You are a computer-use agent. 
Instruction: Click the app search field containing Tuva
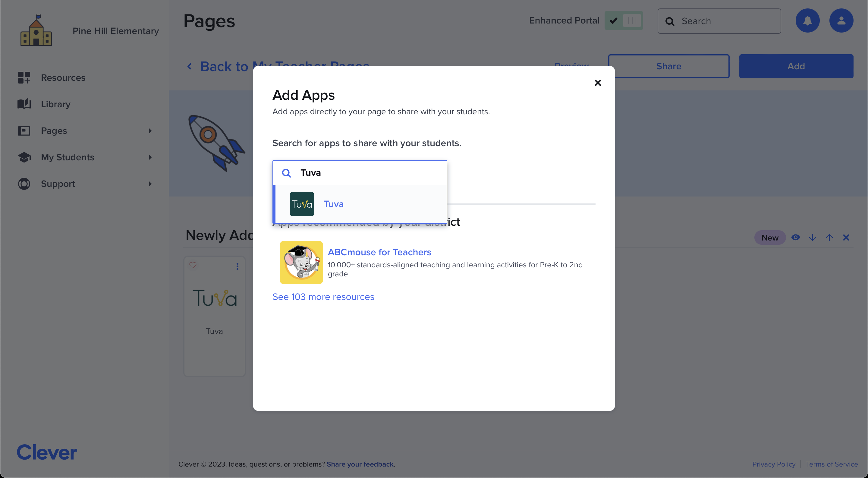click(x=360, y=173)
